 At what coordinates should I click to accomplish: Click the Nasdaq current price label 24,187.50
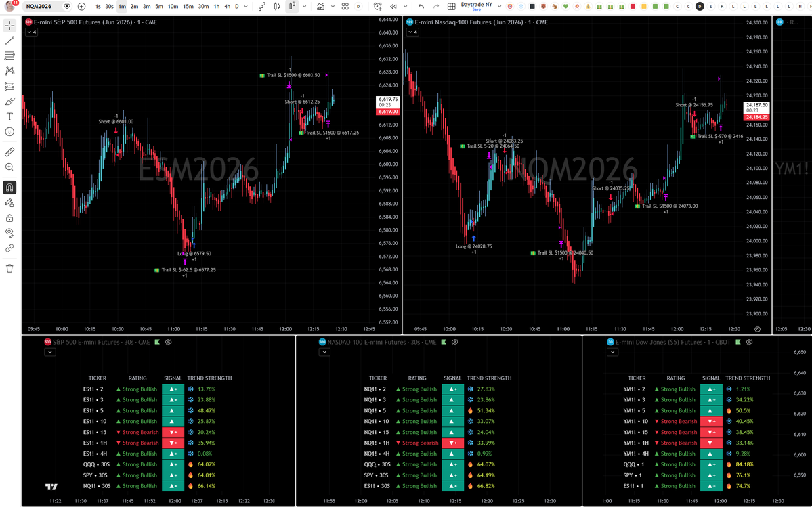756,105
